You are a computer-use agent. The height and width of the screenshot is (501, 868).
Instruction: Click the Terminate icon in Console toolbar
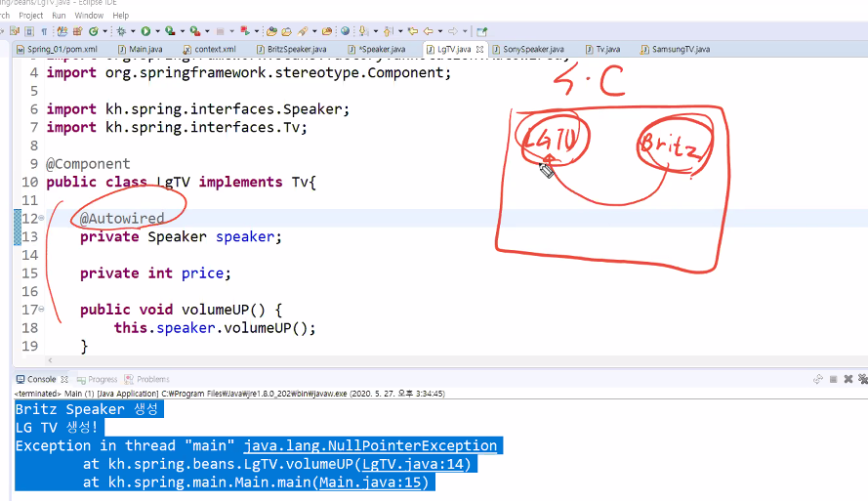coord(833,379)
